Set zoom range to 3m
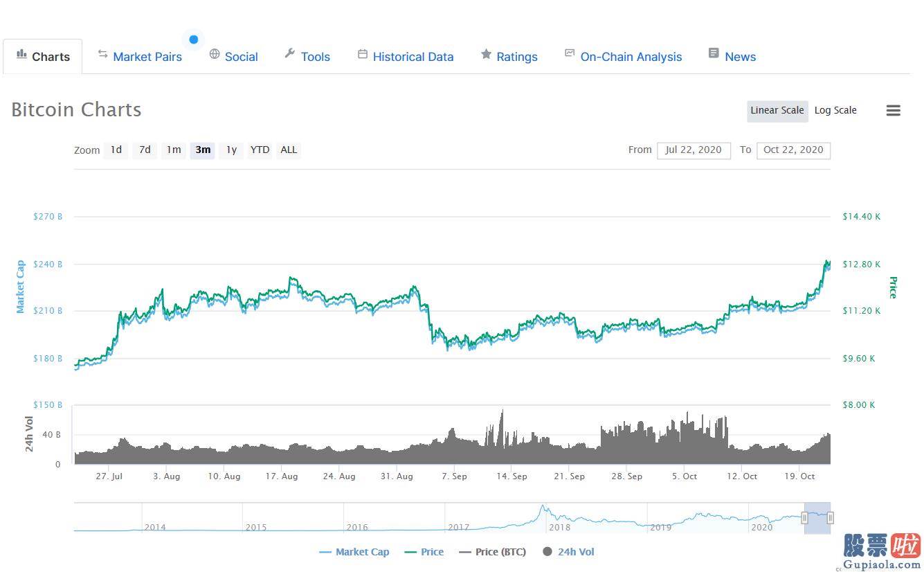 coord(203,150)
